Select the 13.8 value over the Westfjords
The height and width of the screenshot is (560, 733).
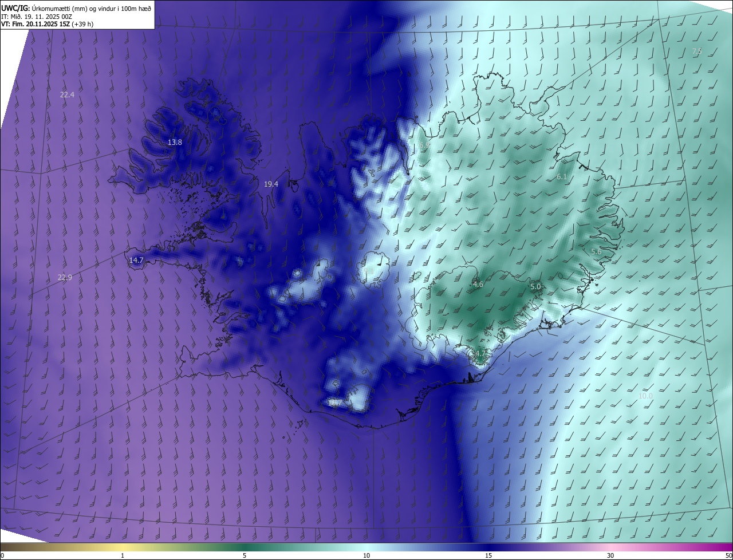click(175, 142)
